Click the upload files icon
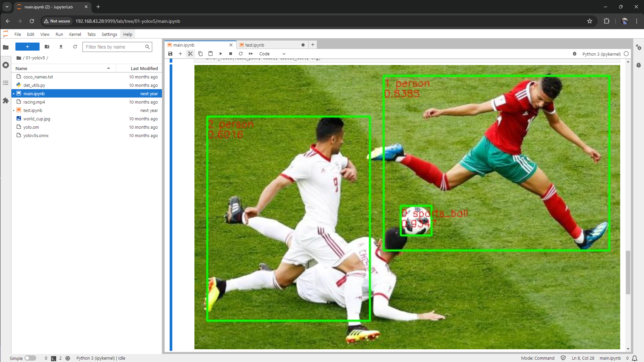The height and width of the screenshot is (362, 644). pyautogui.click(x=61, y=47)
